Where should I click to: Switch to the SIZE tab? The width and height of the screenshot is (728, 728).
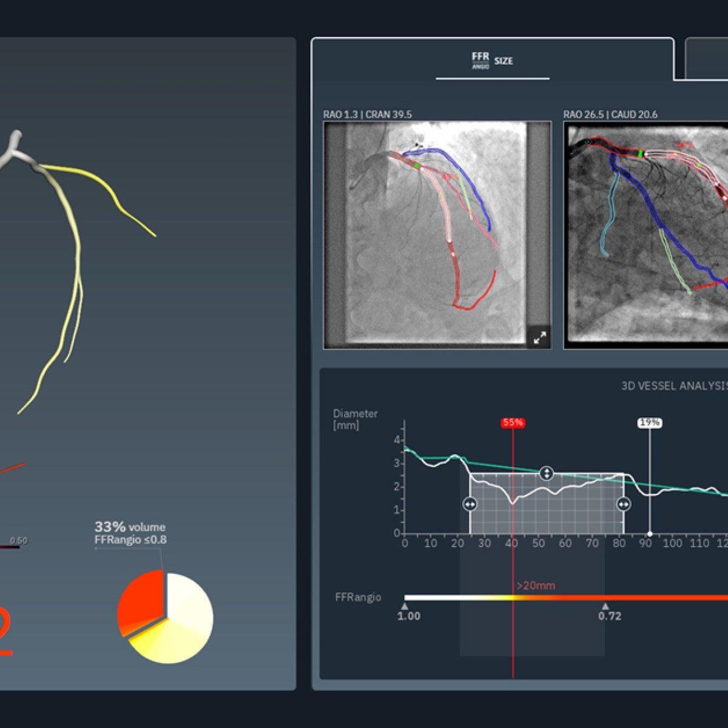pyautogui.click(x=504, y=61)
